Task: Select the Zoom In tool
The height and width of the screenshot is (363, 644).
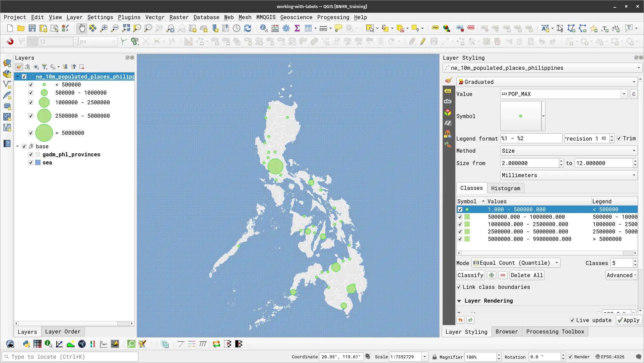Action: click(x=104, y=28)
